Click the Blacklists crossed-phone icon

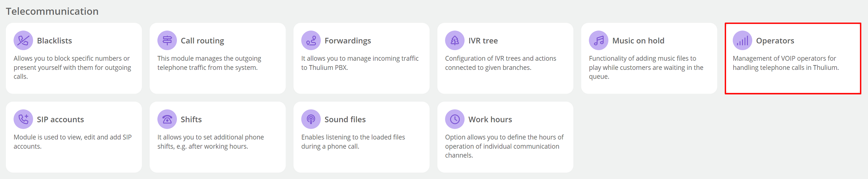[x=23, y=40]
